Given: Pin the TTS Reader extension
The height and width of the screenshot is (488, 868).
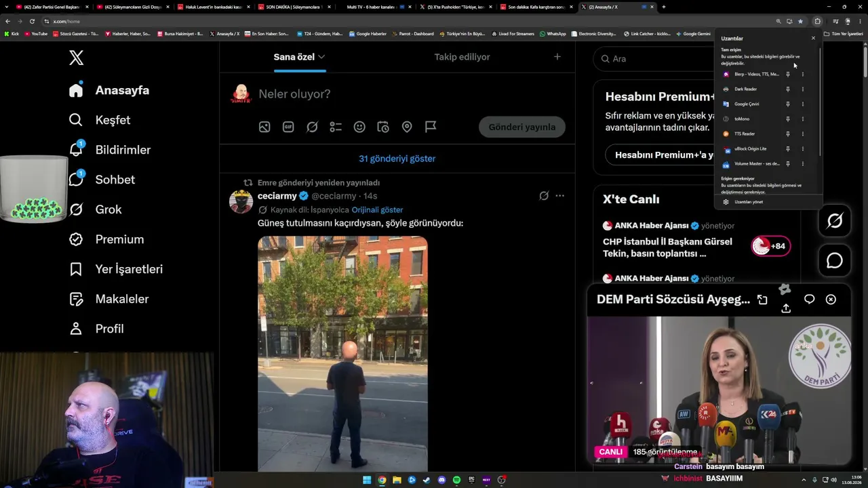Looking at the screenshot, I should [788, 134].
